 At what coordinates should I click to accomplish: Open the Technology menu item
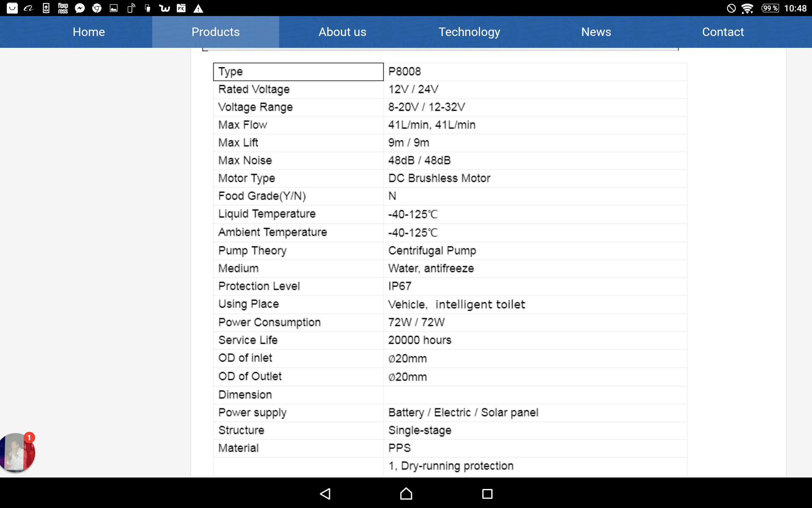469,32
